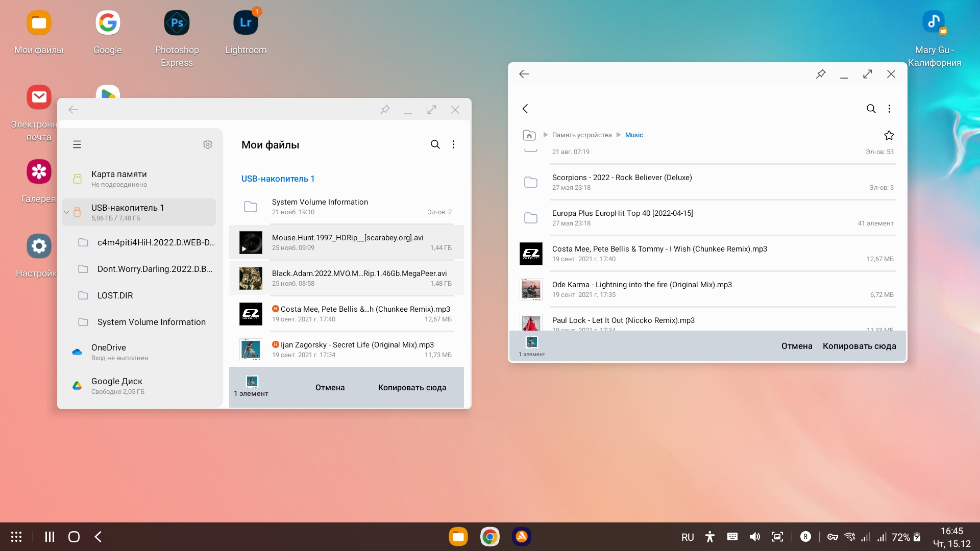The image size is (980, 551).
Task: Open the volume control in the taskbar
Action: (x=754, y=537)
